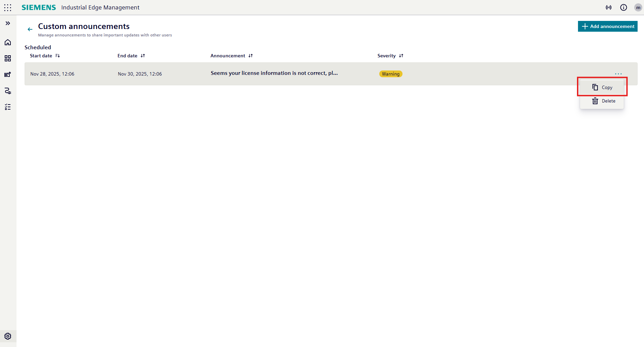Click the broadcast announcements icon
The width and height of the screenshot is (644, 347).
(609, 7)
